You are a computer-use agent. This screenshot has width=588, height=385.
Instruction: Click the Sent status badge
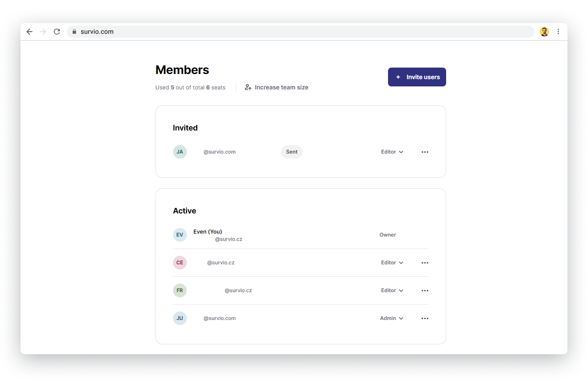point(292,152)
